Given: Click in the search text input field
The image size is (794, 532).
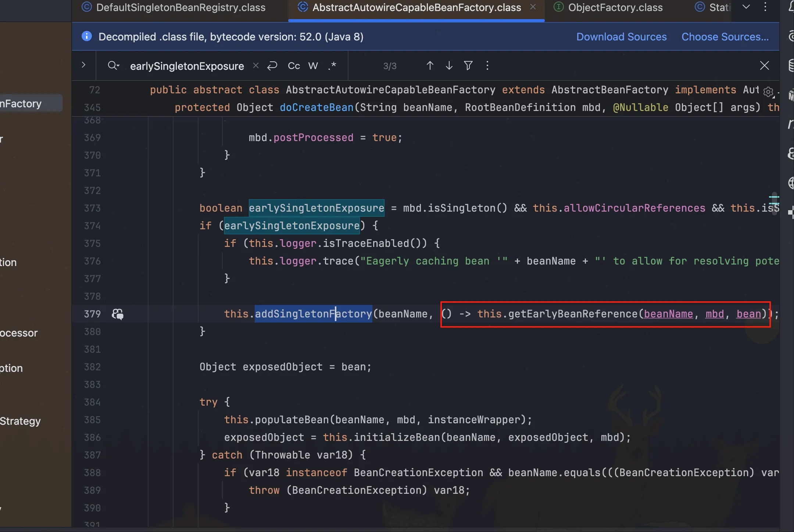Looking at the screenshot, I should (187, 66).
